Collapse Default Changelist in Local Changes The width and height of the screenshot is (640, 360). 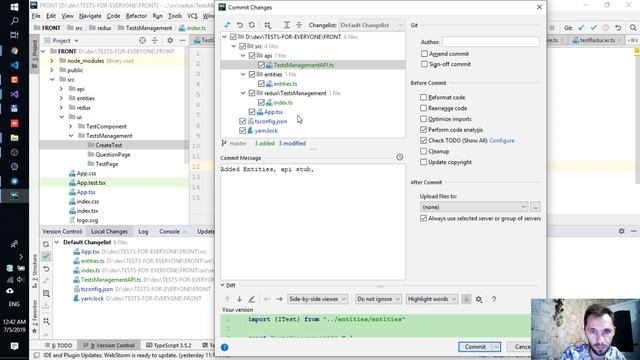click(x=57, y=242)
